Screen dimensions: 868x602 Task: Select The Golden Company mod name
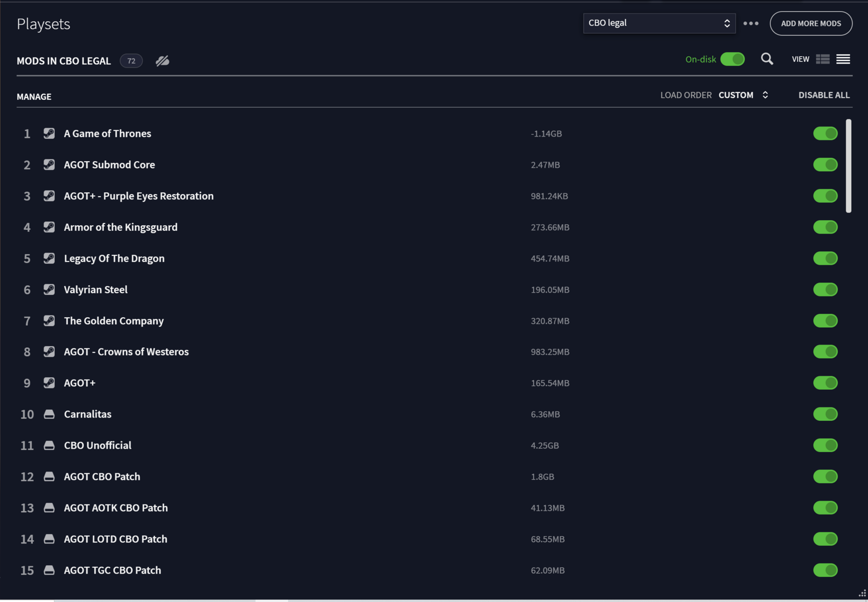coord(114,321)
